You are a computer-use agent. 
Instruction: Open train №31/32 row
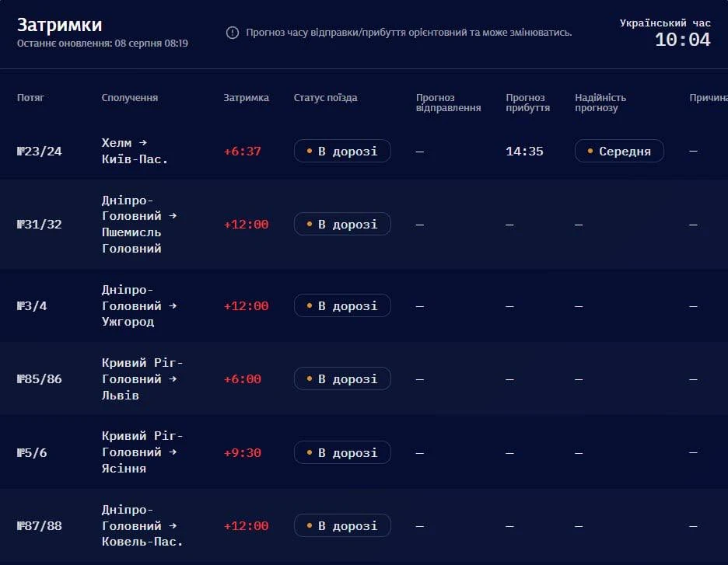[x=364, y=224]
